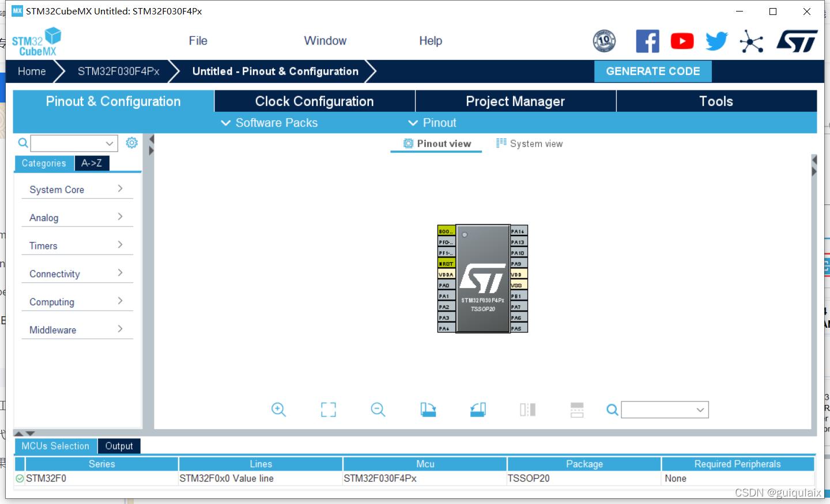Select the Categories tab

pyautogui.click(x=44, y=163)
